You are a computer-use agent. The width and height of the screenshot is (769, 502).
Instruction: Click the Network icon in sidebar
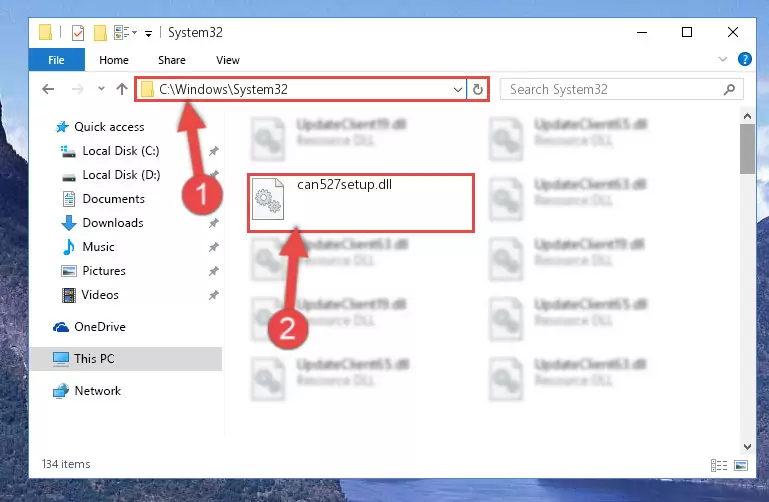(x=61, y=391)
